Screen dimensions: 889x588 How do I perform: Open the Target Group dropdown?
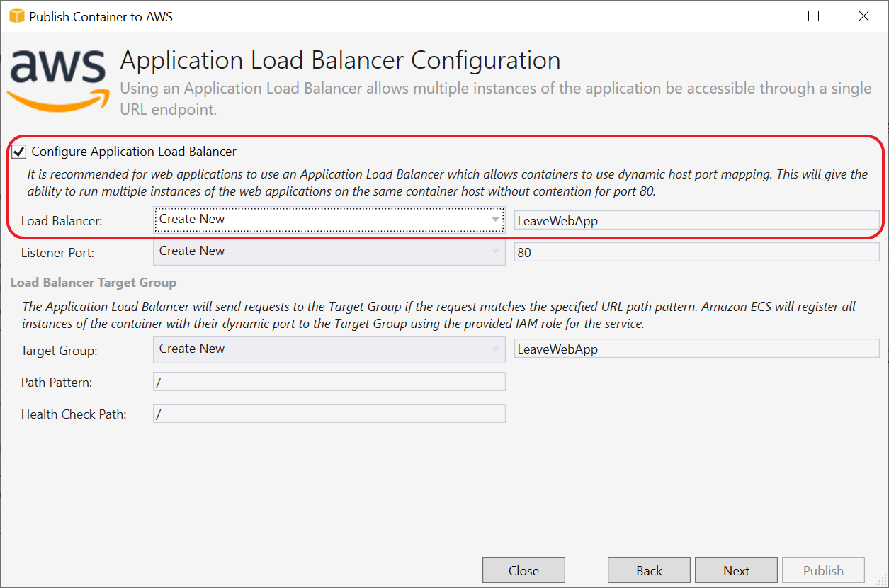329,349
